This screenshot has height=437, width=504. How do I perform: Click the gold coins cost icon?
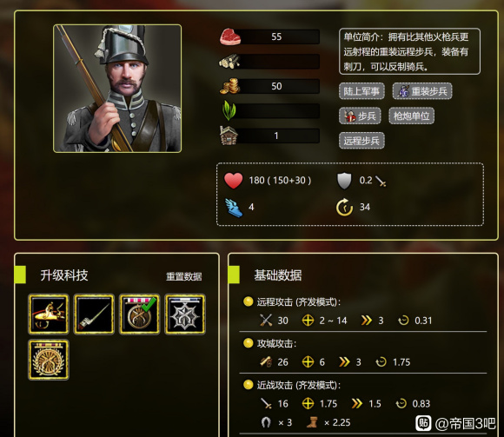[x=229, y=86]
